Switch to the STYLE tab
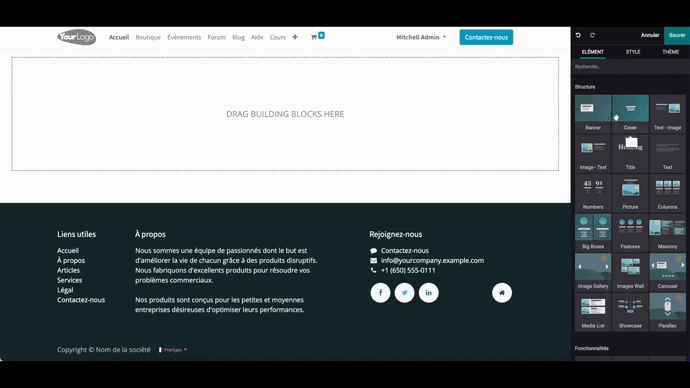The height and width of the screenshot is (388, 690). [x=633, y=52]
